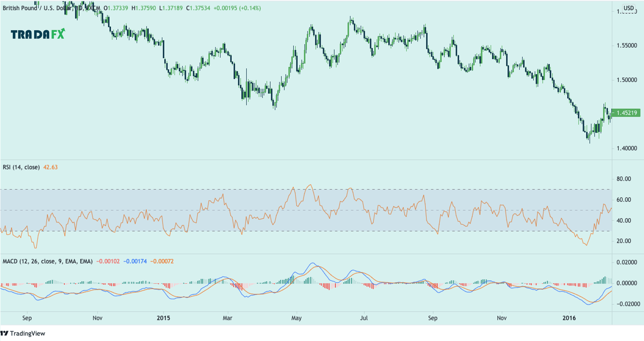Click the current price label 1.45219
Image resolution: width=644 pixels, height=341 pixels.
click(x=626, y=113)
